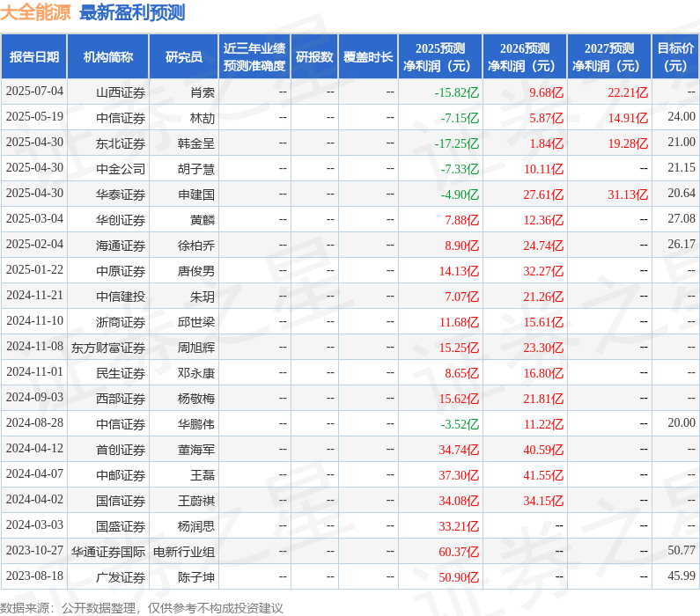This screenshot has height=616, width=700.
Task: Select the 11.68亿 forecast value
Action: 459,321
